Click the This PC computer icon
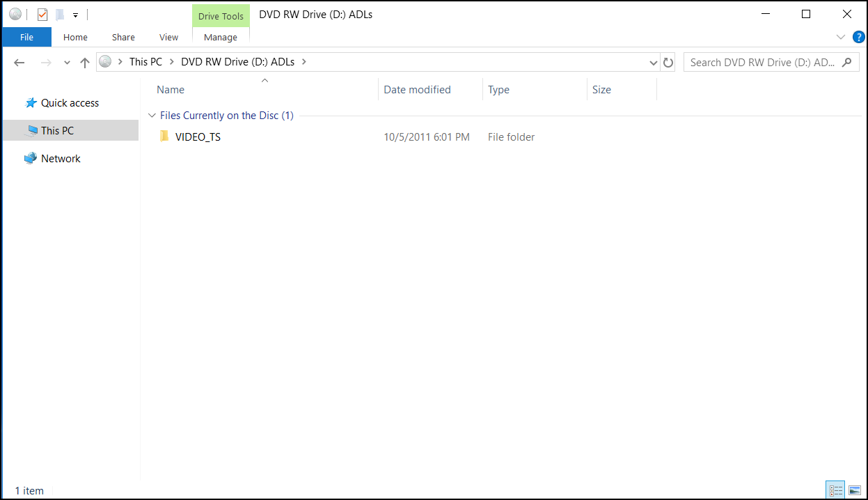868x500 pixels. pos(32,130)
